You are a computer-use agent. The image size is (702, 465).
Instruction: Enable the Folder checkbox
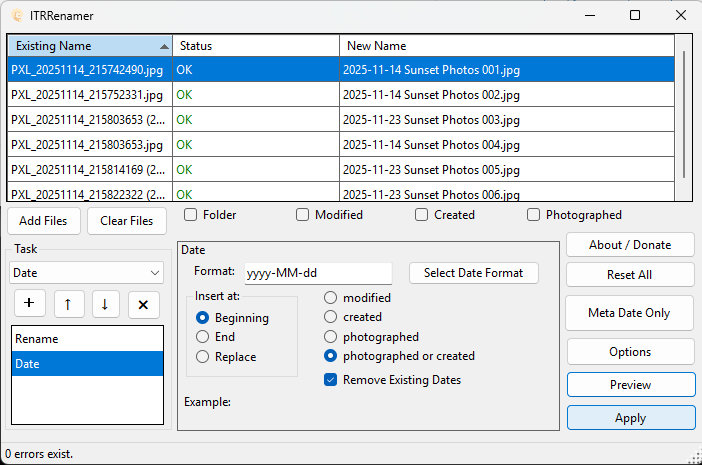click(x=190, y=215)
